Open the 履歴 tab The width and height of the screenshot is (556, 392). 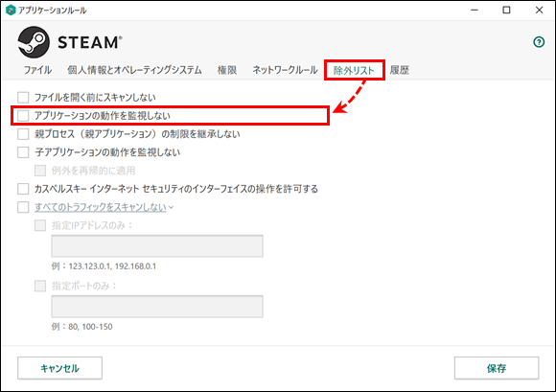pyautogui.click(x=400, y=70)
